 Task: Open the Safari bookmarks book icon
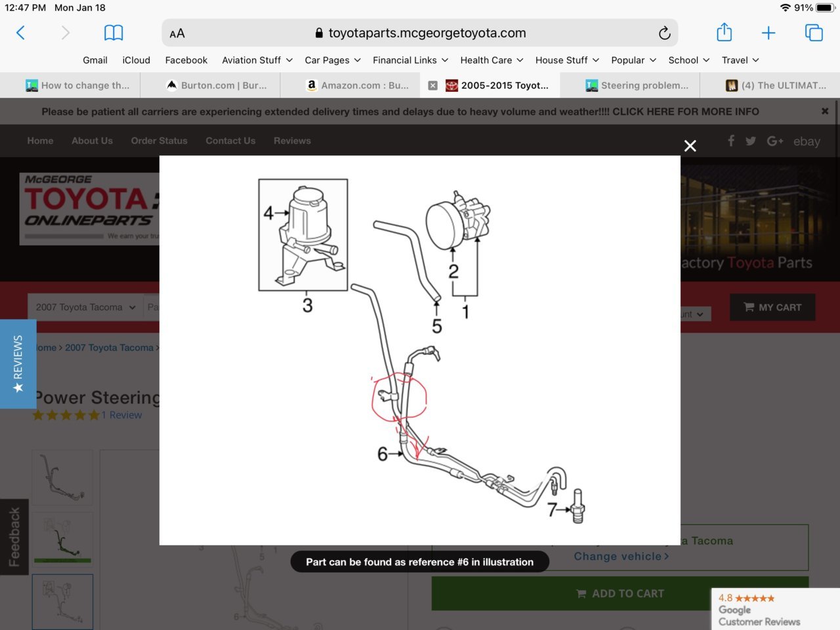coord(114,33)
